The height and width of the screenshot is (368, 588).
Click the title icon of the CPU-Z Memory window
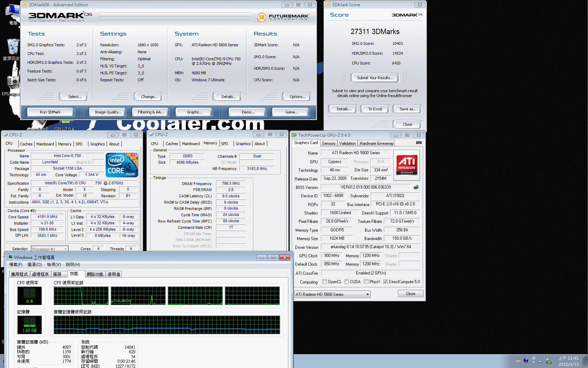(x=151, y=134)
